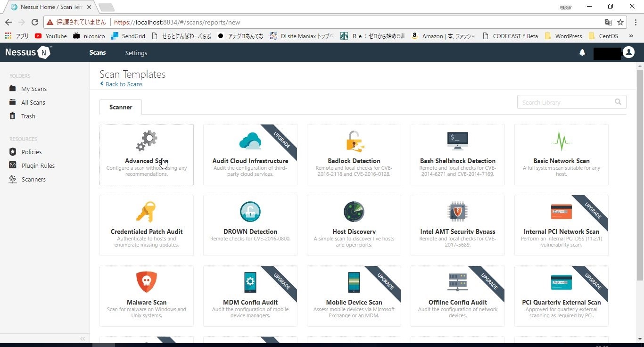Click the Plugin Rules monitor icon
Image resolution: width=644 pixels, height=347 pixels.
coord(13,165)
